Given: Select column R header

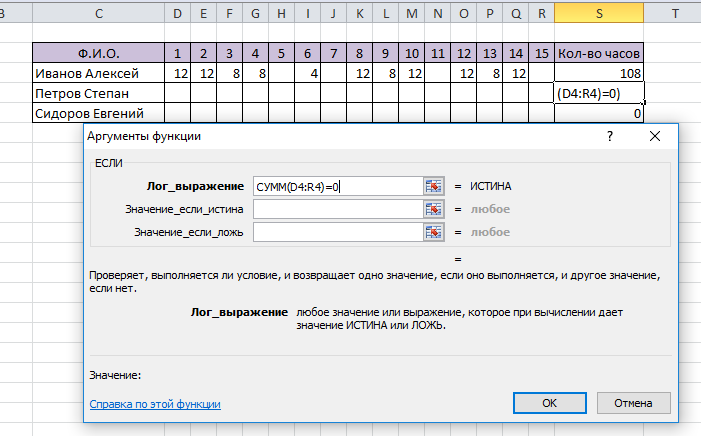Looking at the screenshot, I should [541, 13].
